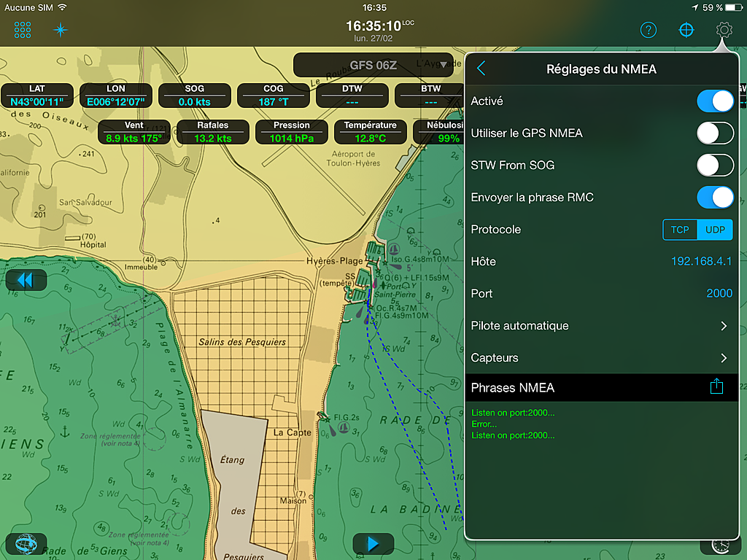Rewind with the double left arrow button
Image resolution: width=747 pixels, height=560 pixels.
tap(26, 280)
